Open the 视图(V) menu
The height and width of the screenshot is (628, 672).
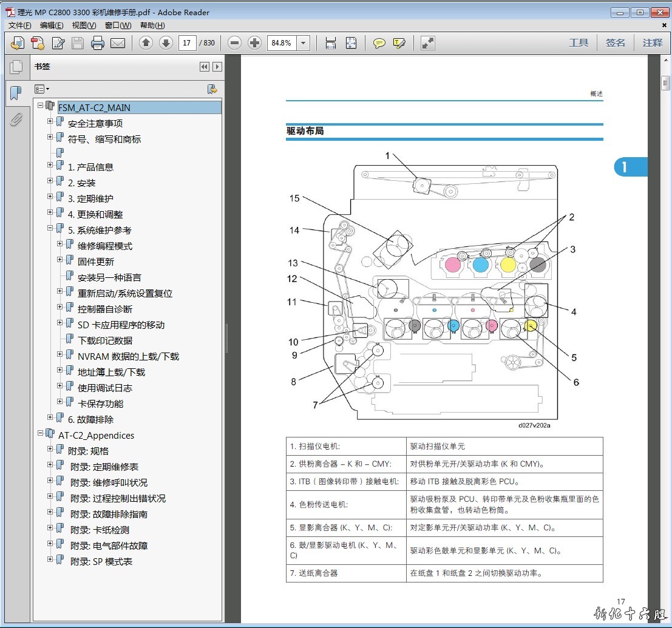[84, 25]
